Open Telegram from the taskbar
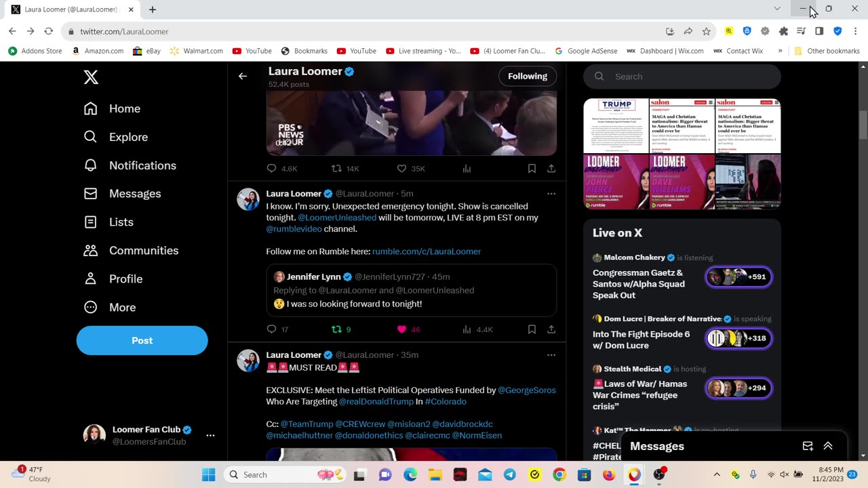 click(x=509, y=474)
